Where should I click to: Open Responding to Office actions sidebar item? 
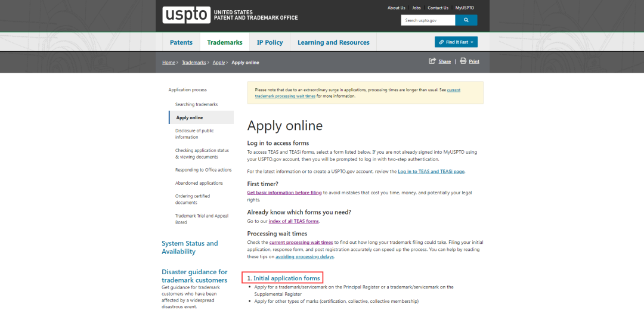click(x=203, y=170)
